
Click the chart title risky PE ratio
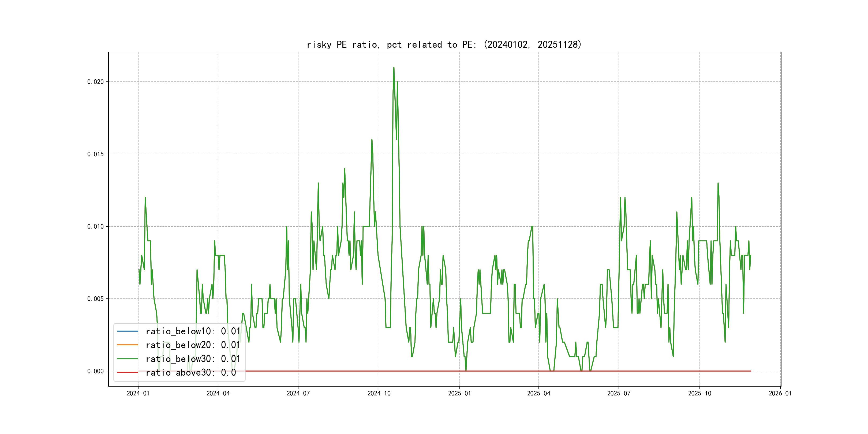click(x=444, y=44)
